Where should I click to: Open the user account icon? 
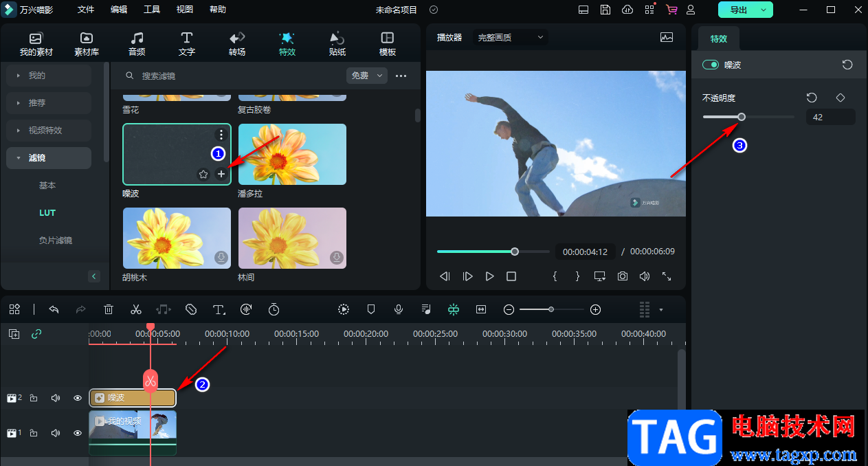coord(691,10)
